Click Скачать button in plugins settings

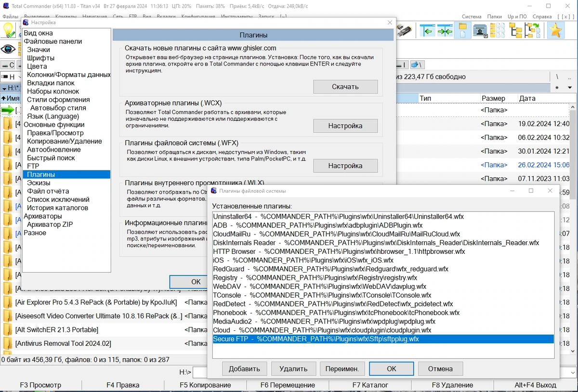pyautogui.click(x=345, y=87)
